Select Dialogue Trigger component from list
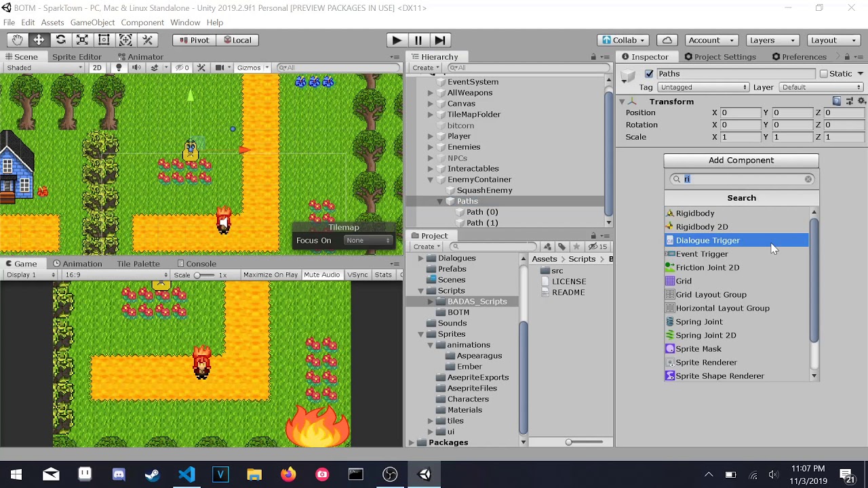Screen dimensions: 868x488 [736, 241]
